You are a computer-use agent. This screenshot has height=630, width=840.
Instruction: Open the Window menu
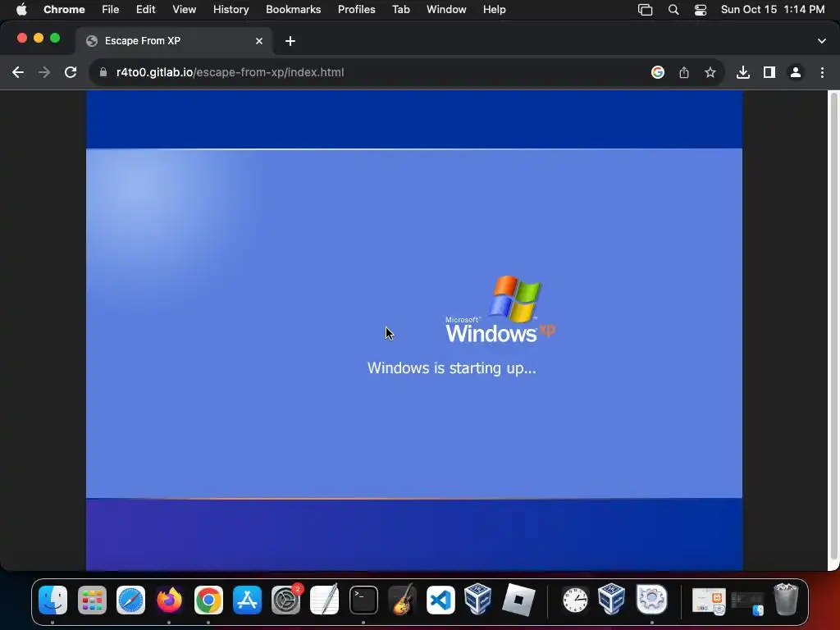(446, 10)
